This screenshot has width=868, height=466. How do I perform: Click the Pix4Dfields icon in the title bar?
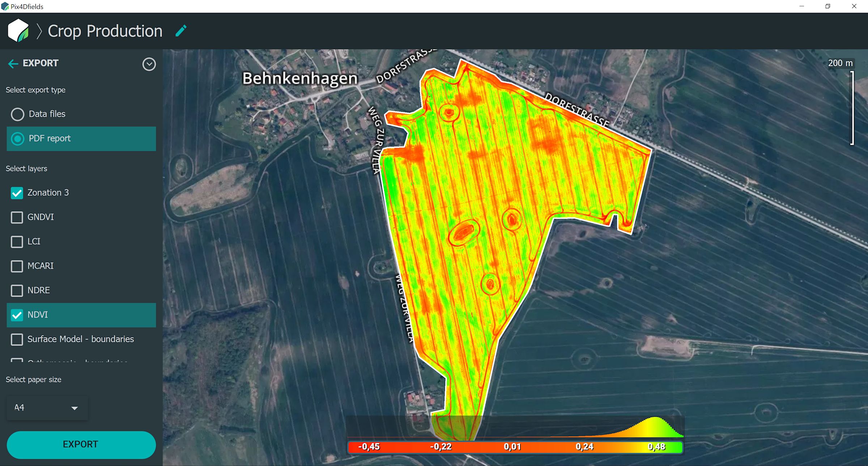click(5, 6)
